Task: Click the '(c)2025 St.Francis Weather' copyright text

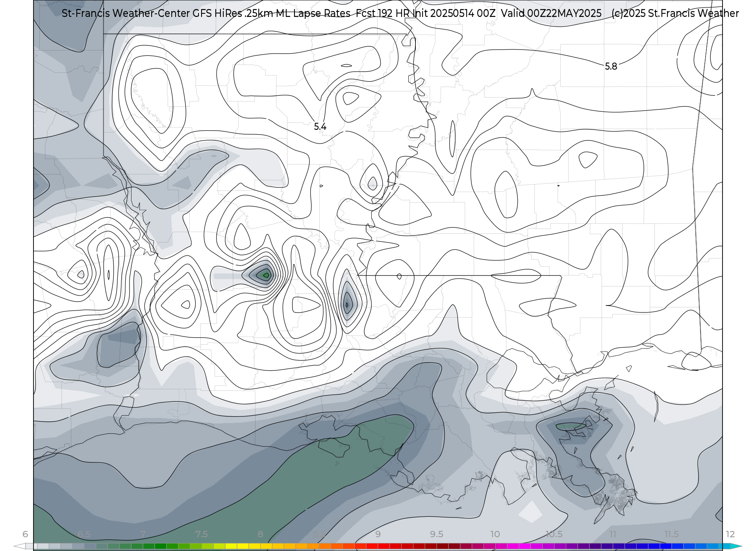Action: tap(675, 13)
